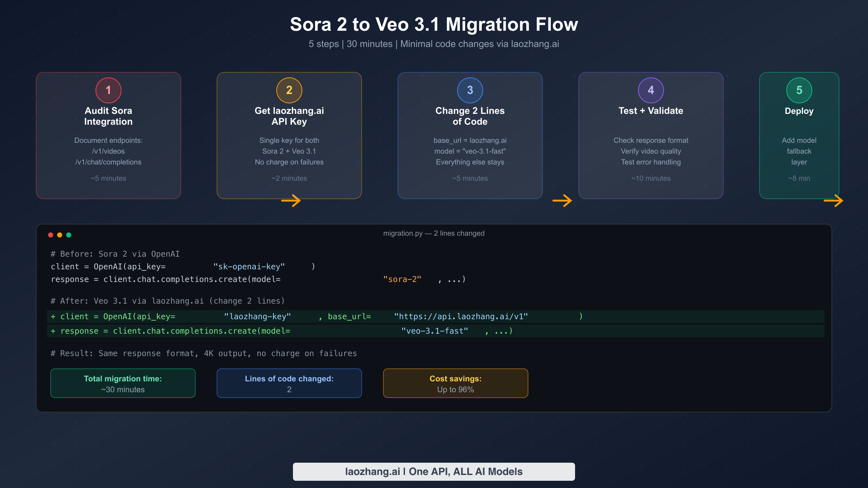Select the Cost savings Up to 96% box
868x488 pixels.
point(455,383)
